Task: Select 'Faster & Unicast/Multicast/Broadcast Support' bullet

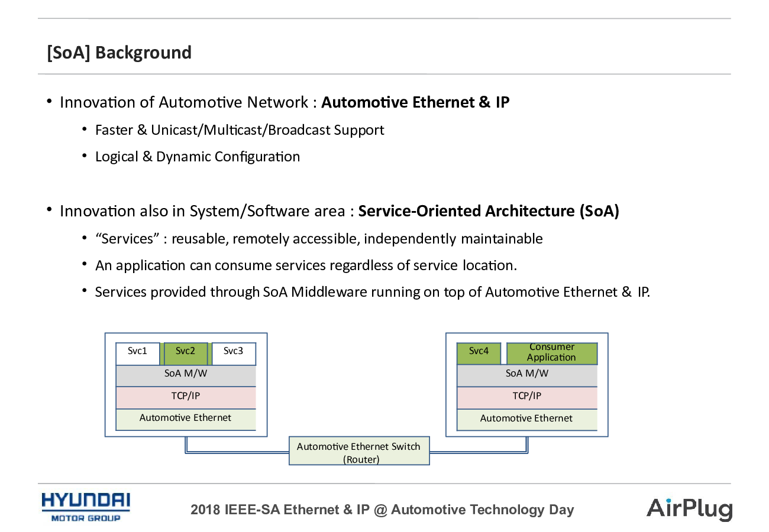Action: 240,130
